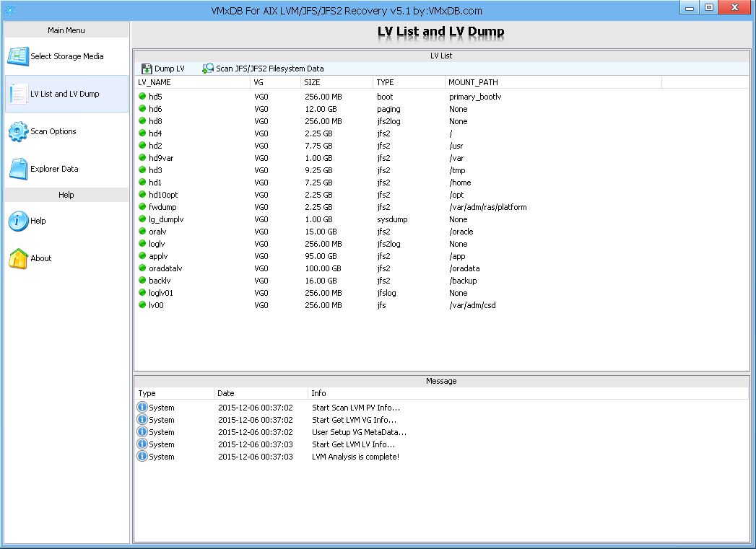Click the /var/adm/ras/platform mount path
Image resolution: width=756 pixels, height=549 pixels.
[488, 207]
